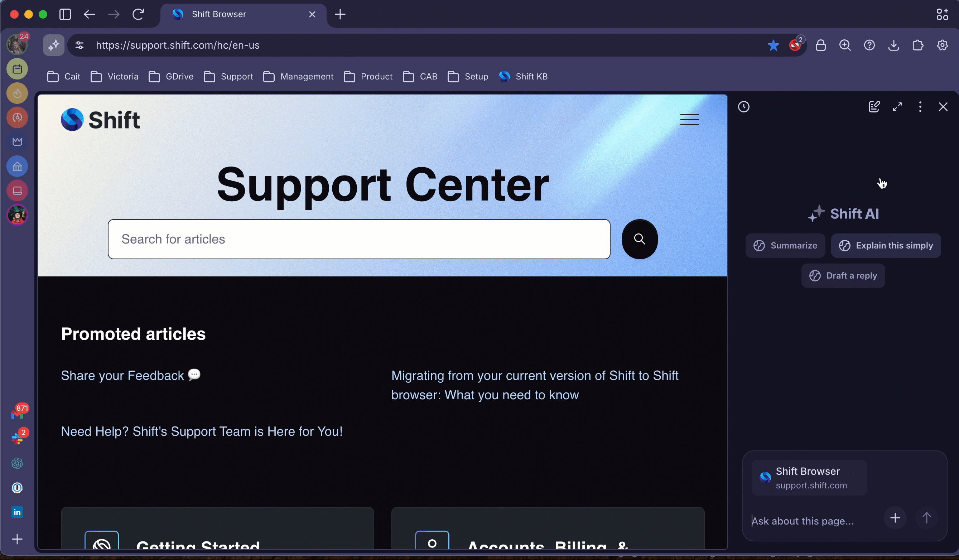The width and height of the screenshot is (959, 560).
Task: Open the Shift KB bookmark
Action: [523, 77]
